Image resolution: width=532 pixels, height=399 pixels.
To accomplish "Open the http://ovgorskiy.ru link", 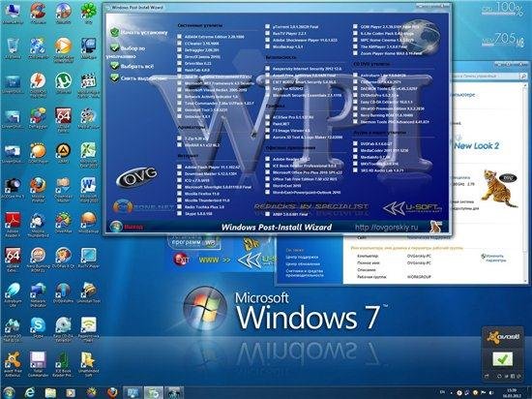I will click(x=386, y=227).
